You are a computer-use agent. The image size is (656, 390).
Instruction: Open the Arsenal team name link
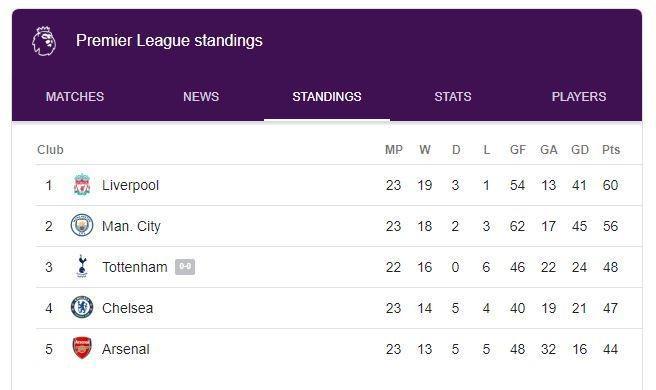[126, 349]
